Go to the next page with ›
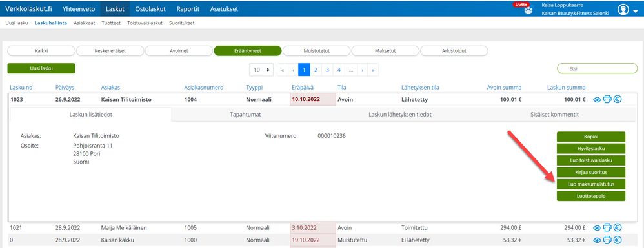The width and height of the screenshot is (644, 248). click(x=362, y=70)
